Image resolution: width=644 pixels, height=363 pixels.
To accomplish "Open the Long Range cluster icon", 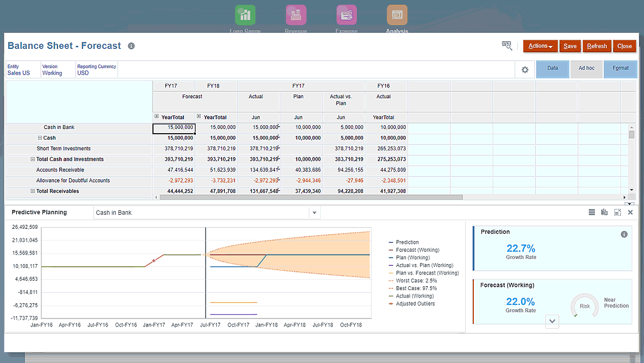I will (245, 15).
